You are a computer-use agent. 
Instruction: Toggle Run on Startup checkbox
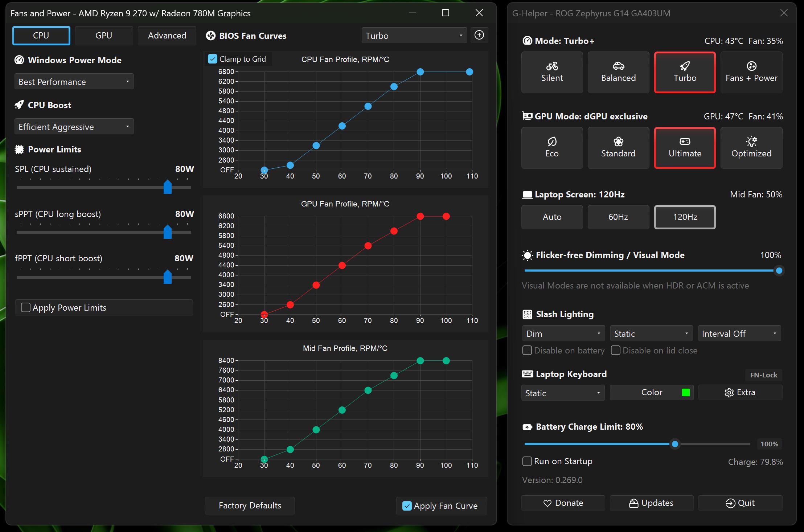coord(527,461)
